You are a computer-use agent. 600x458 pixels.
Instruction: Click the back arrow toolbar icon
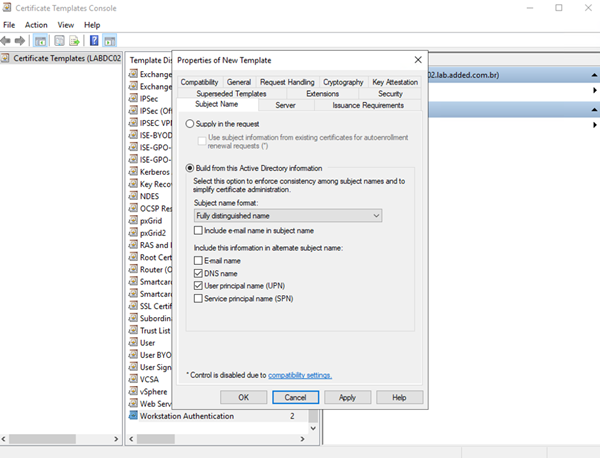8,41
